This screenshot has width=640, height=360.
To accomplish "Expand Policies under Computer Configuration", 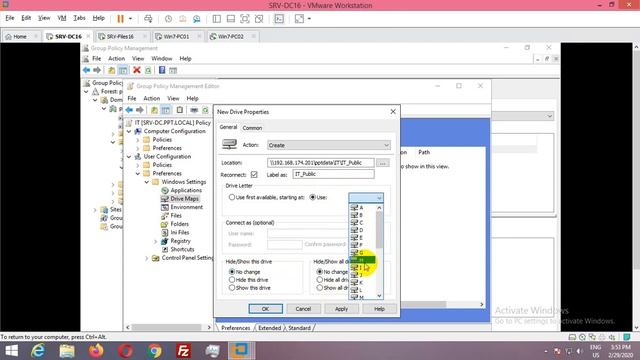I will (138, 140).
